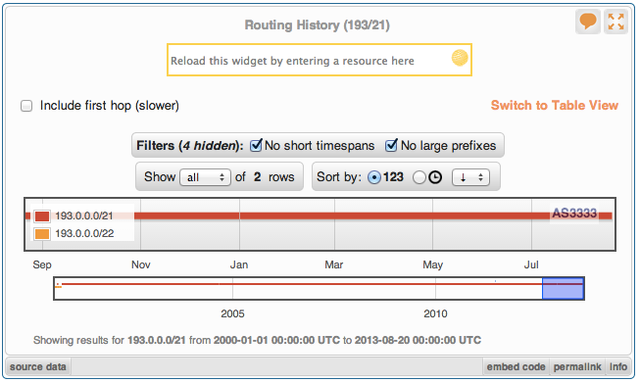
Task: Open source data
Action: [x=38, y=366]
